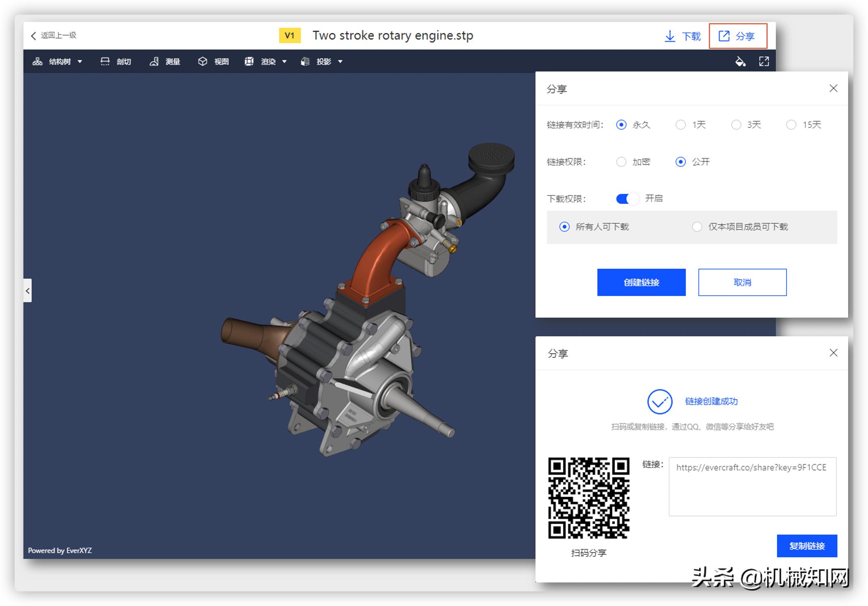Image resolution: width=868 pixels, height=606 pixels.
Task: Expand the 结构树 structure tree dropdown
Action: coord(80,62)
